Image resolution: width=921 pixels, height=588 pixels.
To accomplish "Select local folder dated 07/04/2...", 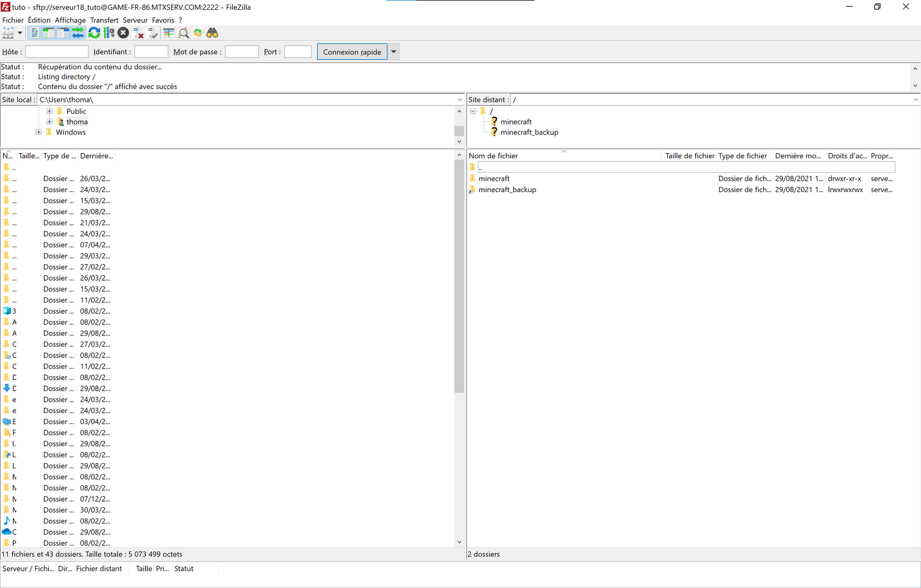I will tap(58, 245).
